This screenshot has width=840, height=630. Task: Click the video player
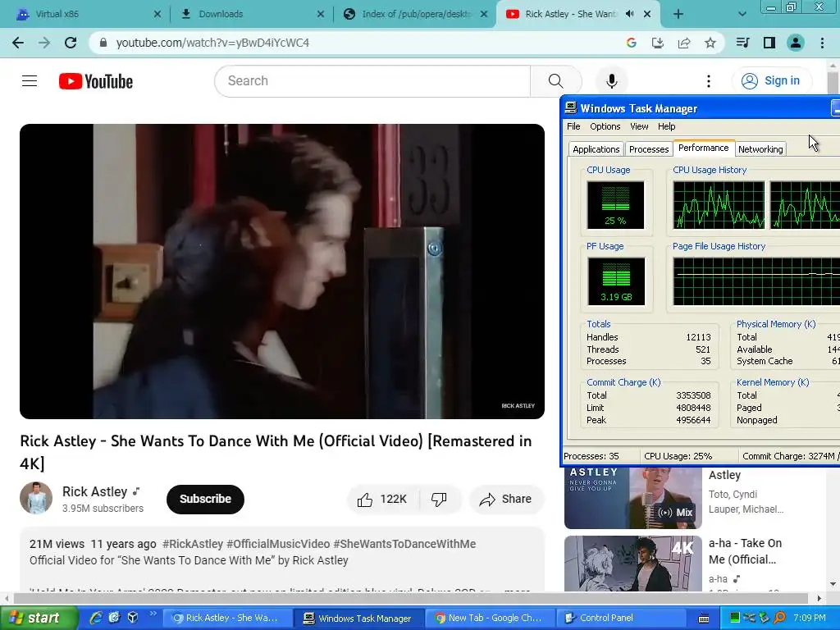click(282, 271)
